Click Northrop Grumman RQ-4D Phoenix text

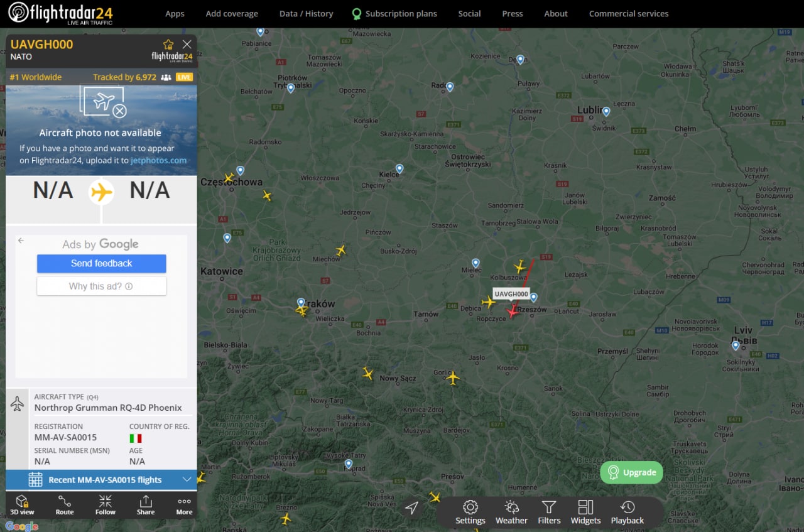click(108, 408)
